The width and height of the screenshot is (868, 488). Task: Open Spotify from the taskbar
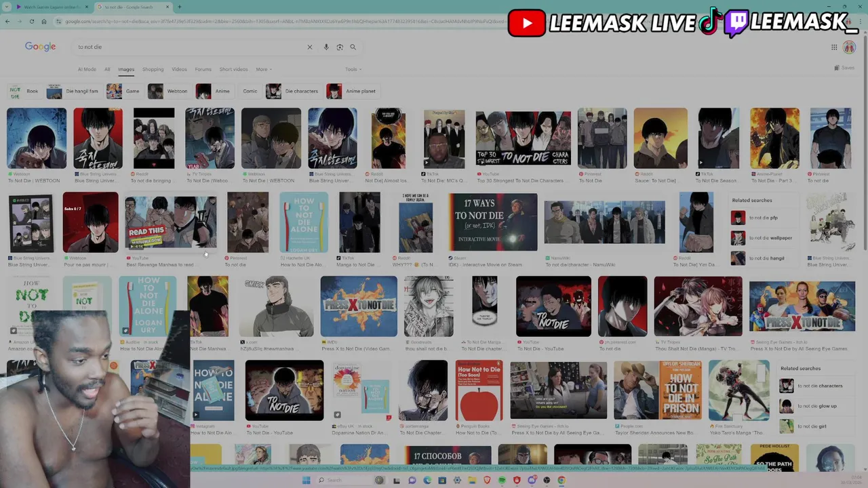click(502, 481)
